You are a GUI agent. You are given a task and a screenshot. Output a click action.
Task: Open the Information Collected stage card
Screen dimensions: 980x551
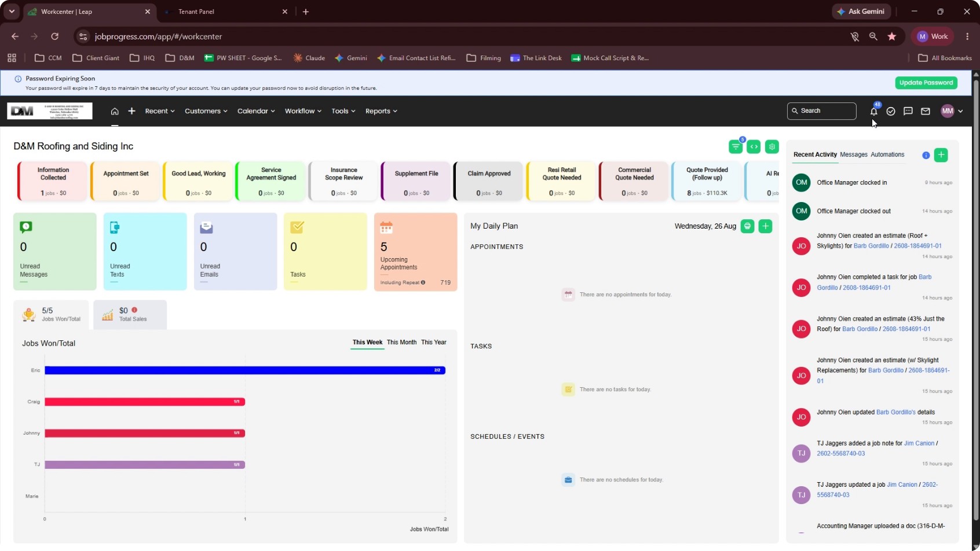(53, 181)
